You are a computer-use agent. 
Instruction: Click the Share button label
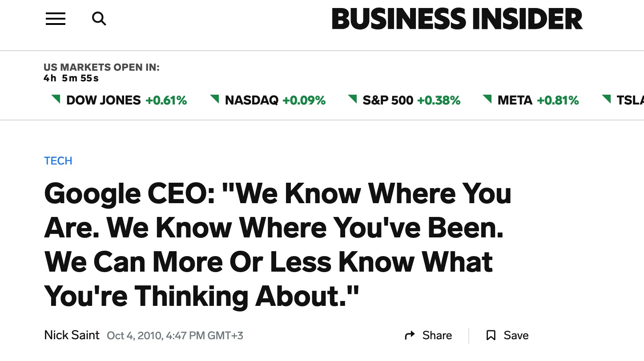(437, 335)
